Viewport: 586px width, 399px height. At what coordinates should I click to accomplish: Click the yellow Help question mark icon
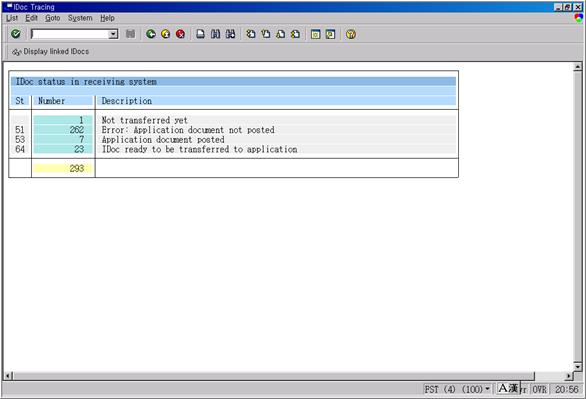[x=351, y=34]
